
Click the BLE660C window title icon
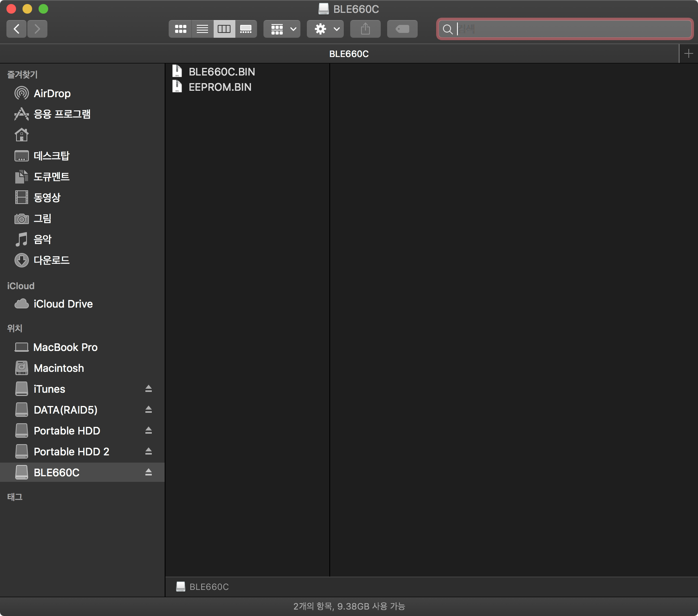(x=324, y=9)
